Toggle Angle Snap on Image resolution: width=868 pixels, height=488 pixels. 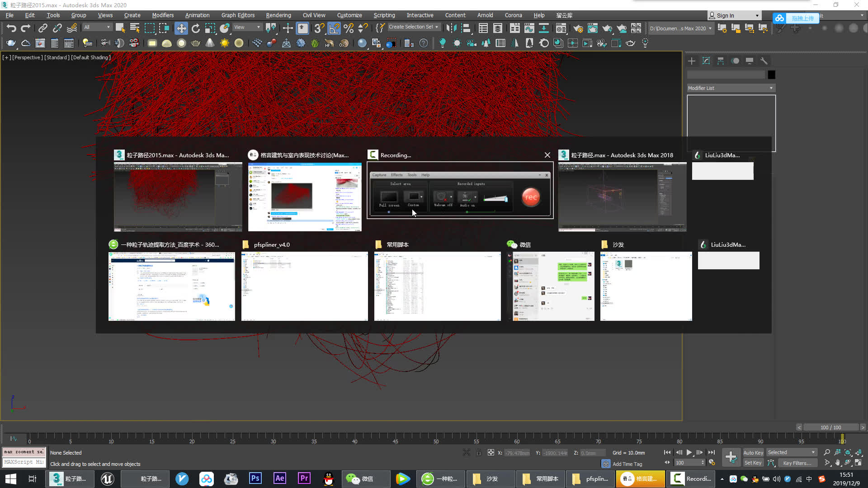(x=335, y=28)
